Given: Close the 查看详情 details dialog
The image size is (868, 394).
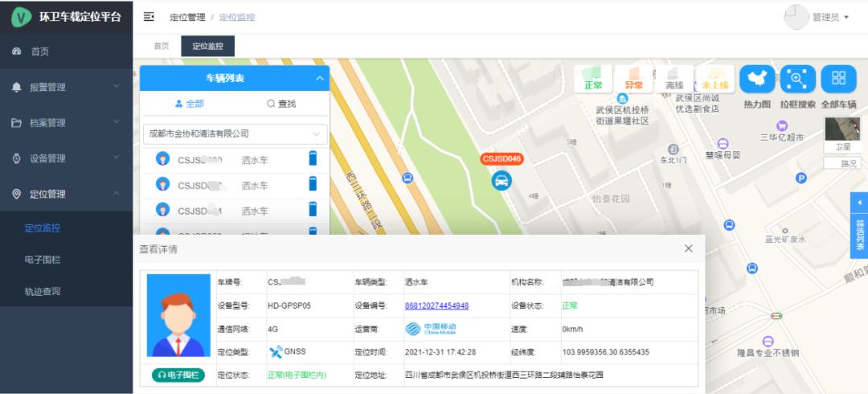Looking at the screenshot, I should [x=689, y=248].
